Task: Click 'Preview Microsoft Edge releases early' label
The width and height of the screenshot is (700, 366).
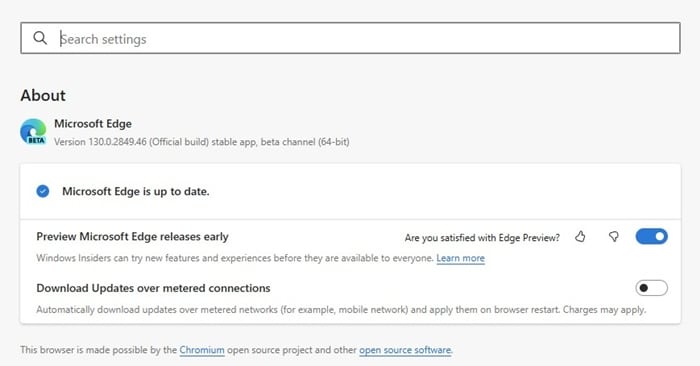Action: (132, 237)
